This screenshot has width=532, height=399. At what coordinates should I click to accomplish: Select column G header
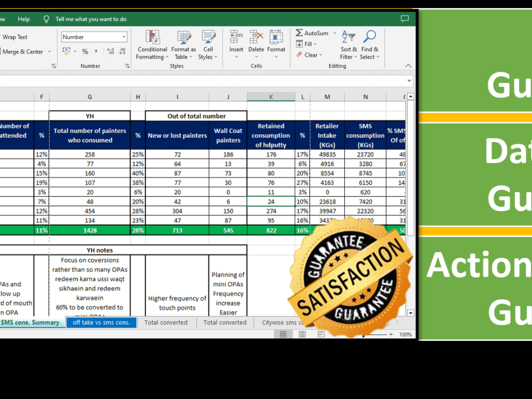[x=90, y=97]
